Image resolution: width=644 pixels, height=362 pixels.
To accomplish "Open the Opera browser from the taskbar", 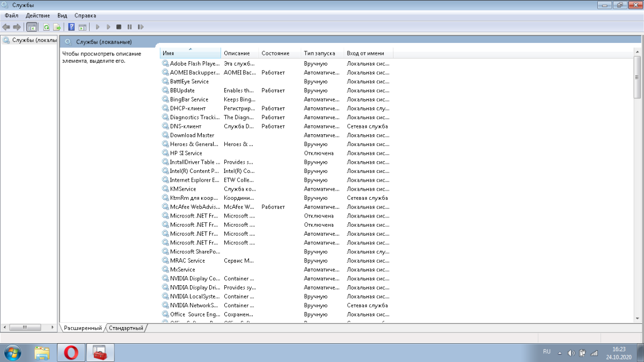I will point(71,352).
